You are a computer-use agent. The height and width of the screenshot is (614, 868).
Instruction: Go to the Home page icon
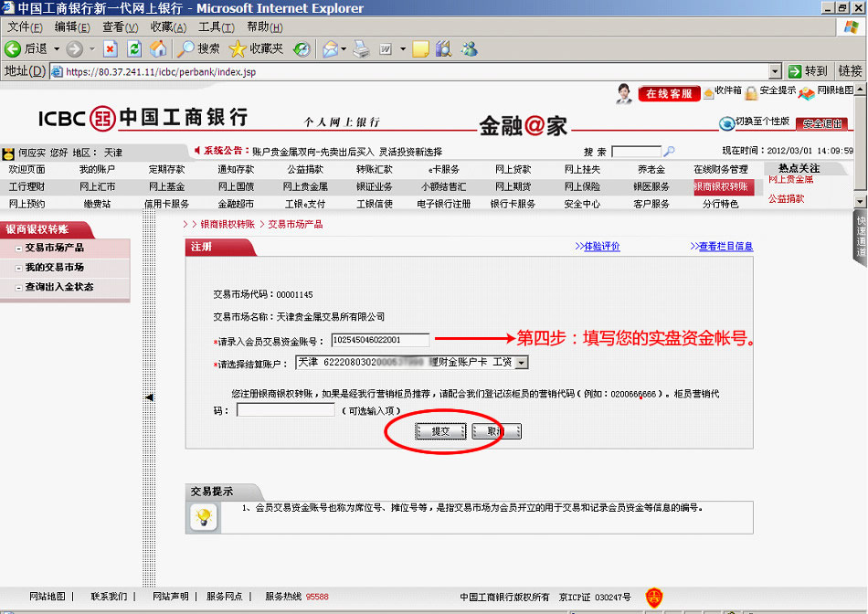(158, 49)
